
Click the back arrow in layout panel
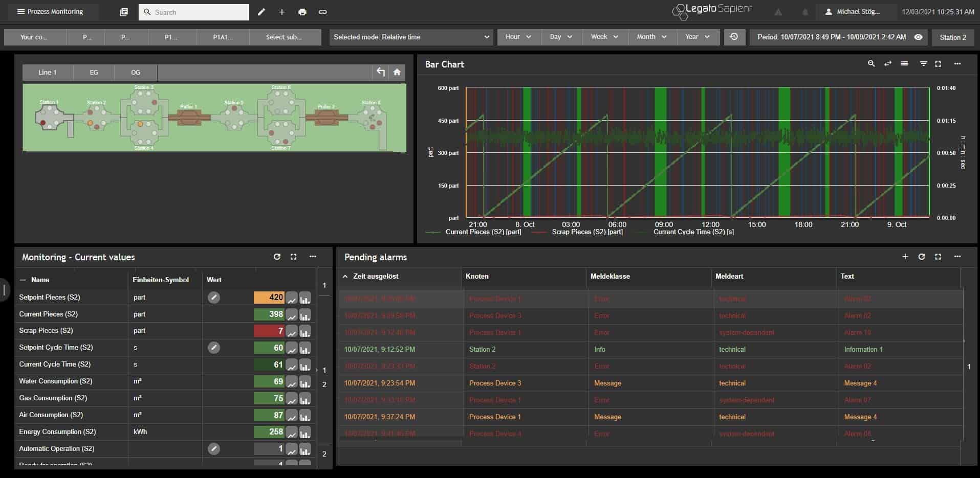tap(381, 72)
